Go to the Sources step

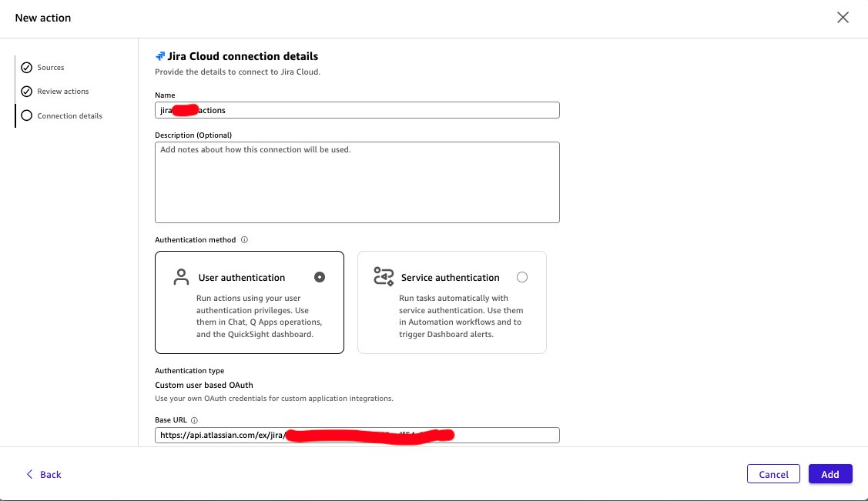[x=51, y=67]
